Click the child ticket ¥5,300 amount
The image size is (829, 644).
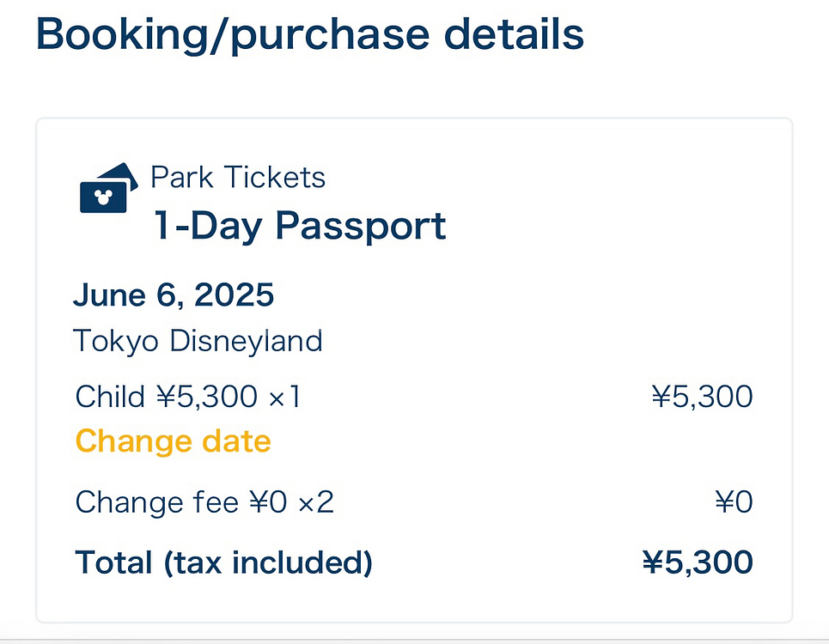702,396
